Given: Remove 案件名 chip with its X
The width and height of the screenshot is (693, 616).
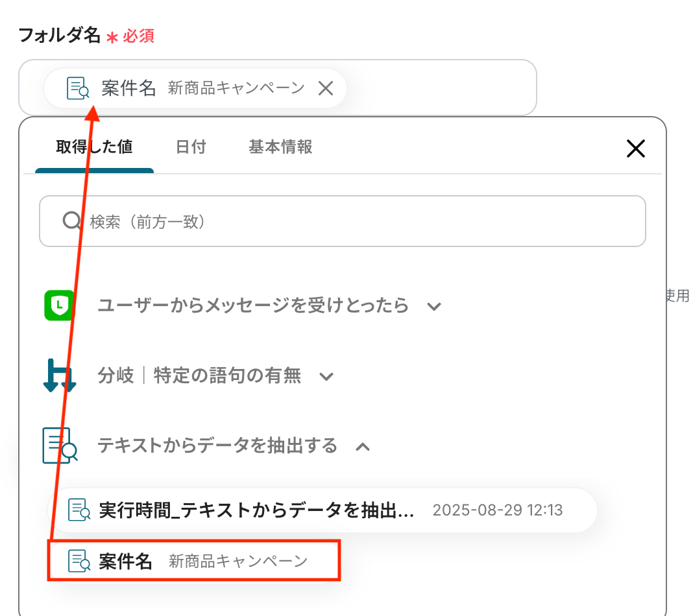Looking at the screenshot, I should 326,88.
